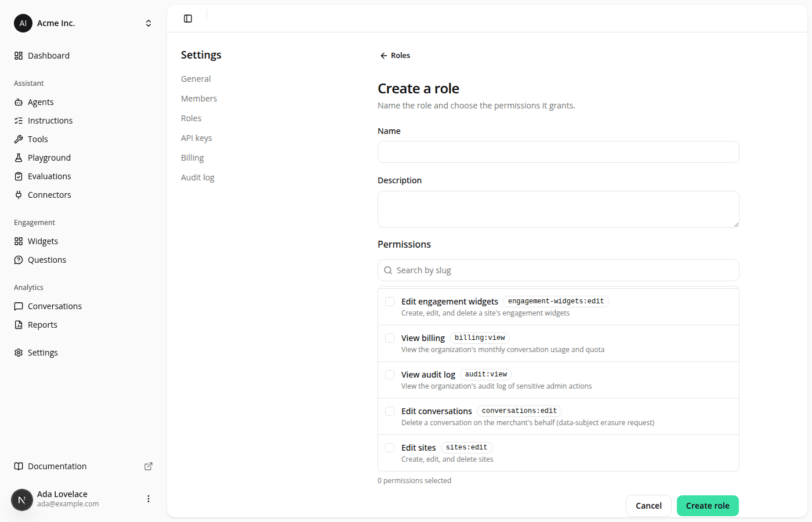812x522 pixels.
Task: Click the Evaluations clipboard icon
Action: pyautogui.click(x=19, y=176)
